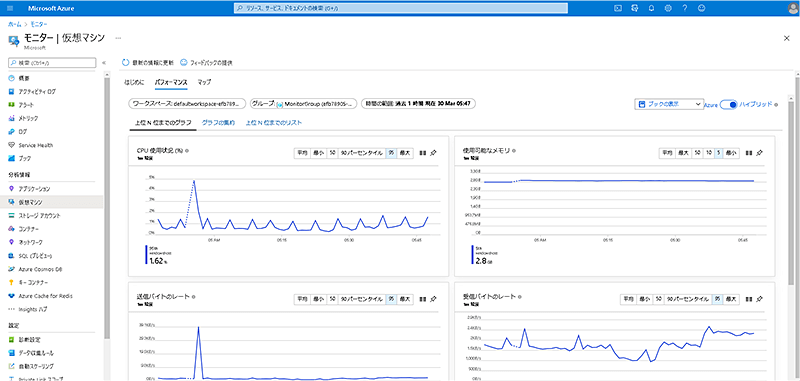Launch Cloud Shell from the top bar
The width and height of the screenshot is (800, 381).
pyautogui.click(x=618, y=8)
